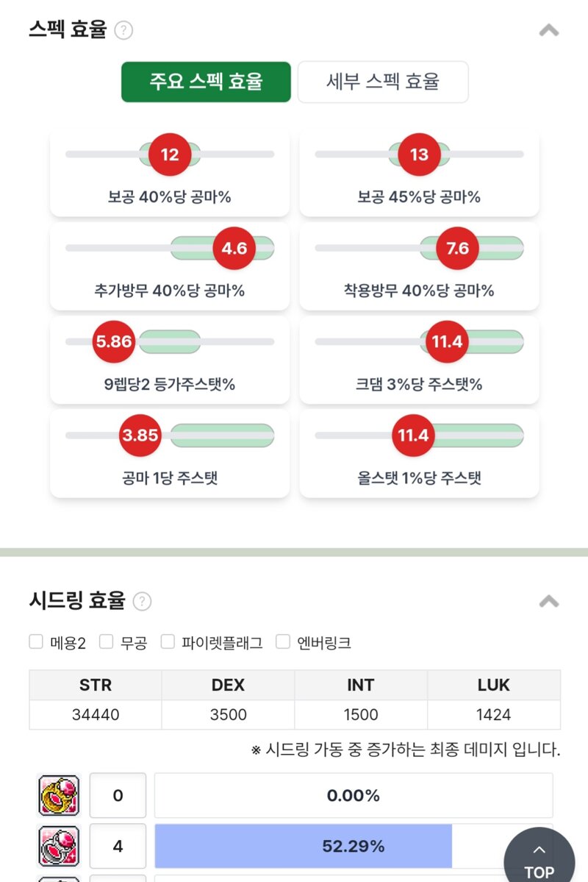Open help icon beside 시드링 효율 title
588x882 pixels.
142,601
